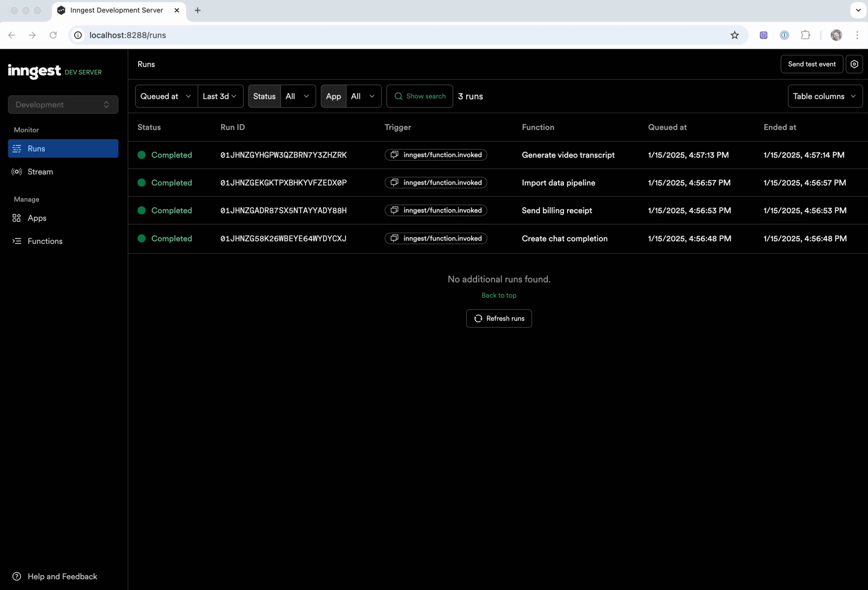Click the Send test event button
868x590 pixels.
coord(811,64)
